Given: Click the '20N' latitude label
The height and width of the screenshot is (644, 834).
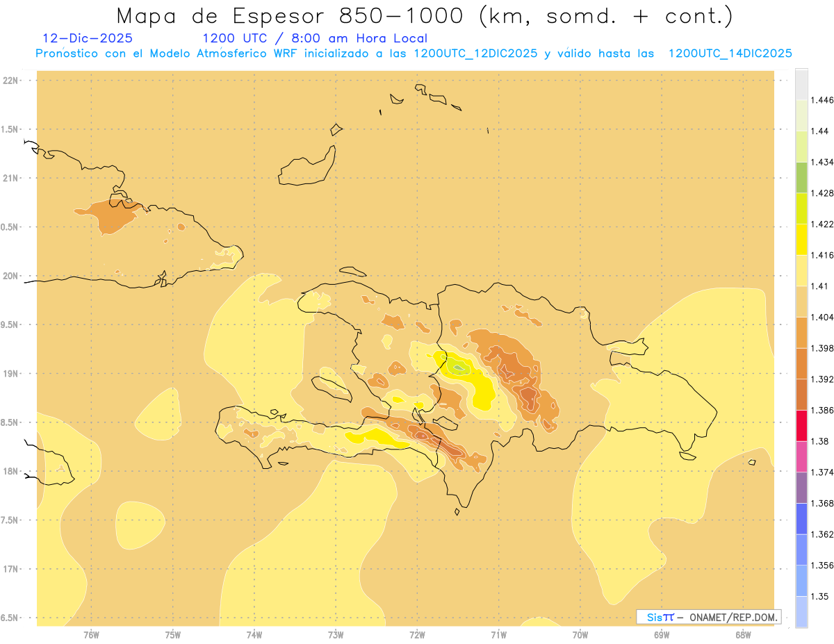Looking at the screenshot, I should [10, 276].
